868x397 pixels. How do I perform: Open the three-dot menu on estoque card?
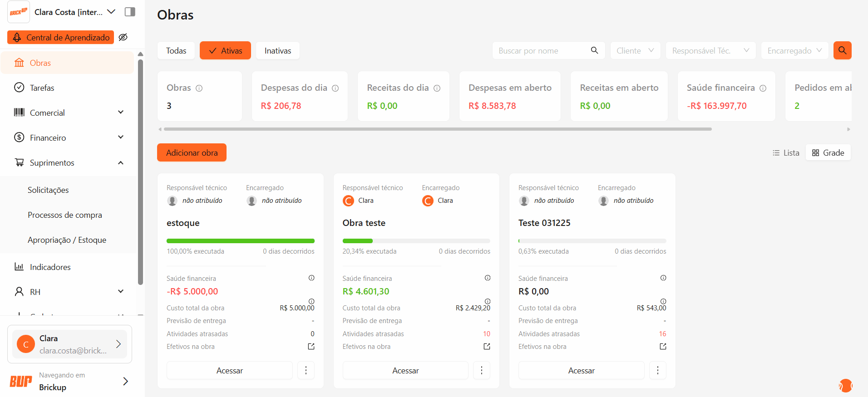click(x=306, y=371)
